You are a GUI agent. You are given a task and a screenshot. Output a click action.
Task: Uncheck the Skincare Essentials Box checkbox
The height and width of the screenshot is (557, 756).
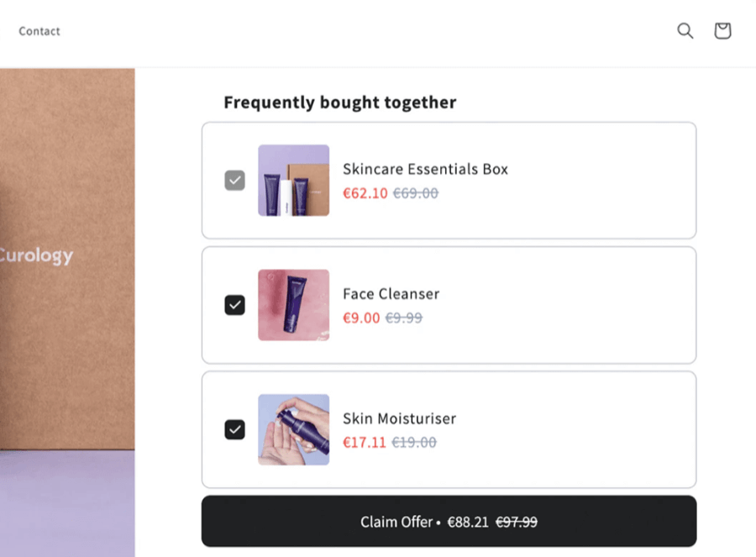pyautogui.click(x=234, y=179)
